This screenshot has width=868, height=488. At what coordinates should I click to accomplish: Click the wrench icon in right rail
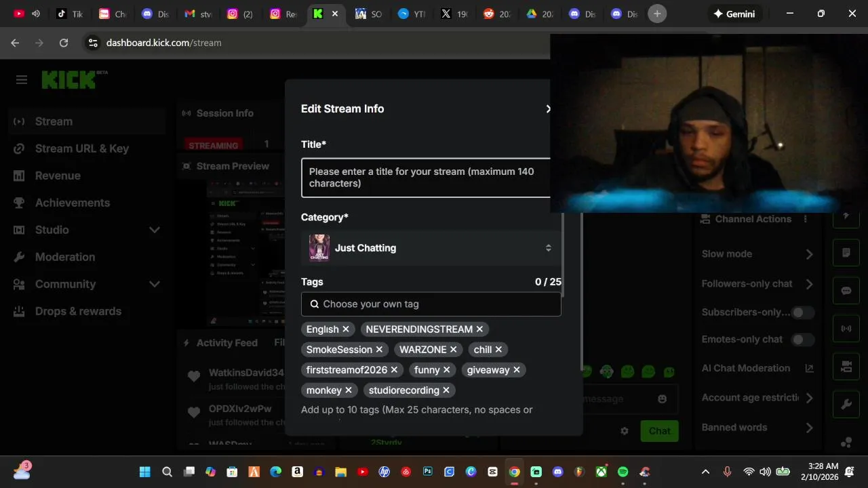[x=846, y=405]
